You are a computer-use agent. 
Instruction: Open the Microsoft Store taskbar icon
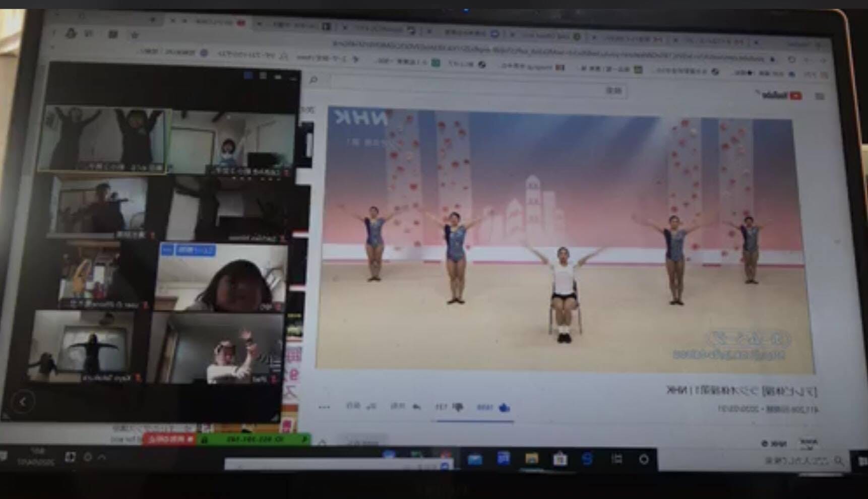tap(560, 459)
